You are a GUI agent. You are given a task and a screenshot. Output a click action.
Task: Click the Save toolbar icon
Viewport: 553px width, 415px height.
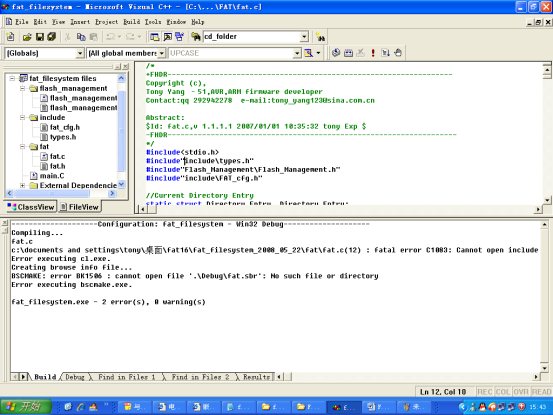40,37
